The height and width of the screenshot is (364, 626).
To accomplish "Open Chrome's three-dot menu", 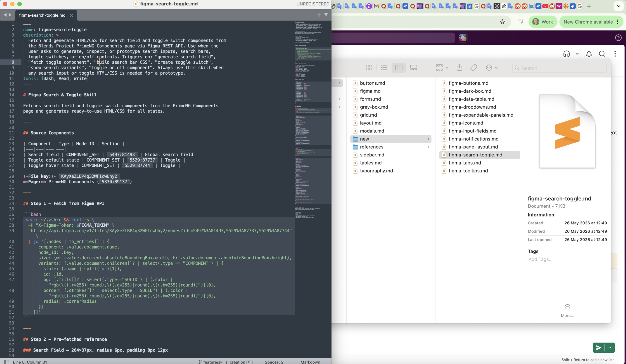I will 618,22.
